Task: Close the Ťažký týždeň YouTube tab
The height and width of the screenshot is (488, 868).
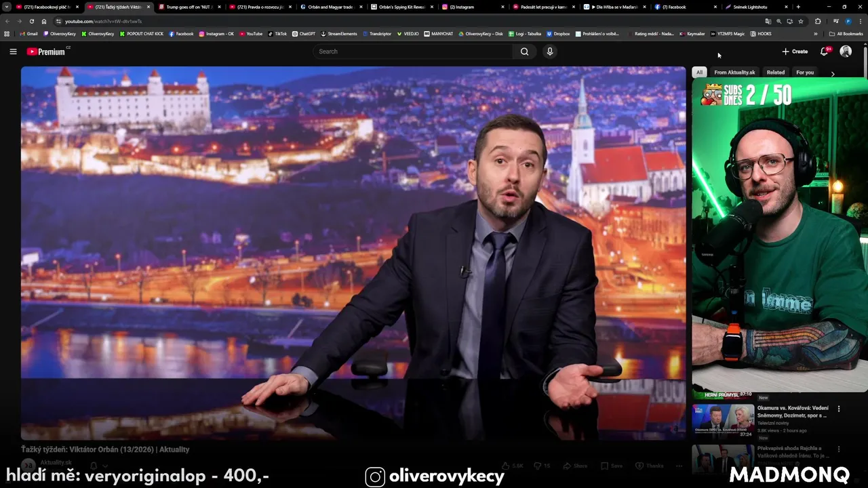Action: (149, 7)
